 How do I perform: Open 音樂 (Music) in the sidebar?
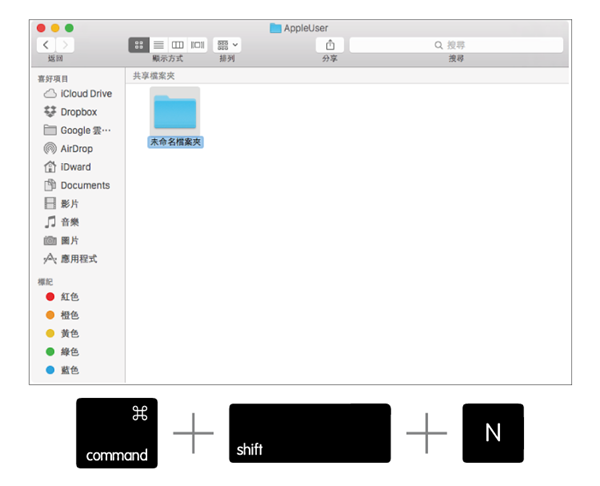pyautogui.click(x=61, y=222)
